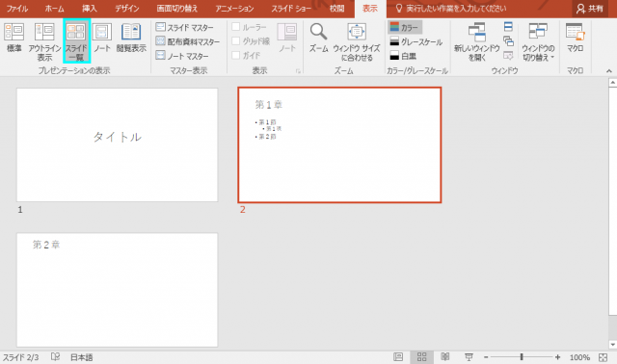Screen dimensions: 617x364
Task: Open the Slide Show (スライド ショー) tab
Action: [291, 9]
